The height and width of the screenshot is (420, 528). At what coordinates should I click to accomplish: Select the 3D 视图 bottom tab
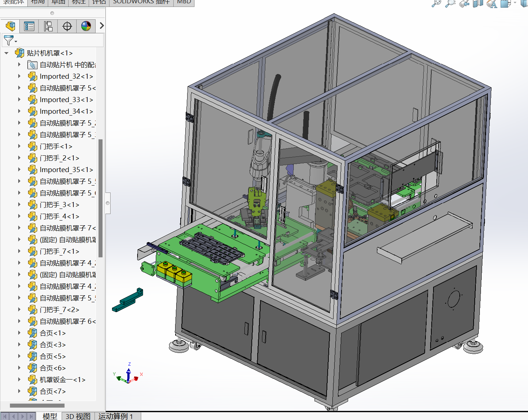point(78,416)
